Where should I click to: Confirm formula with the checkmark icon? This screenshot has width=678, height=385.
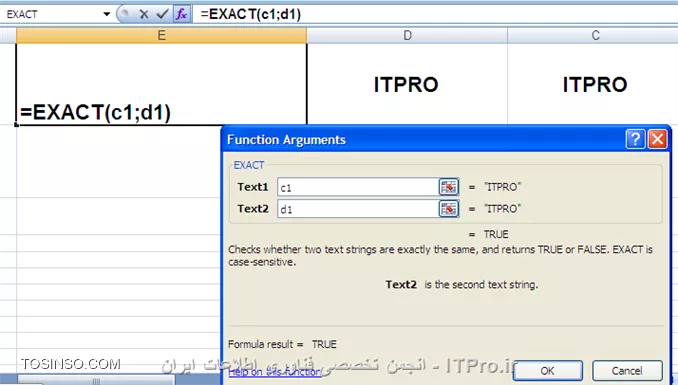[x=162, y=14]
